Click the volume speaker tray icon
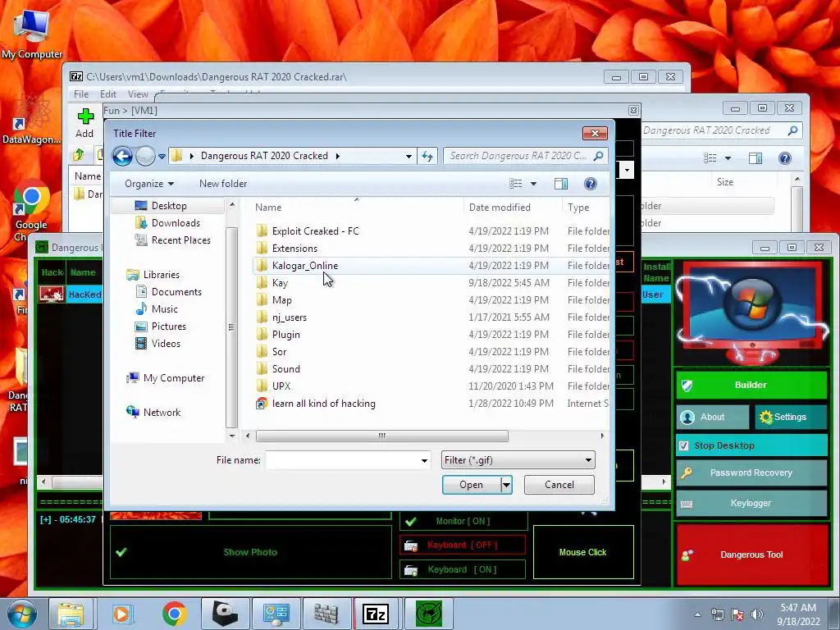Image resolution: width=840 pixels, height=630 pixels. (x=756, y=614)
